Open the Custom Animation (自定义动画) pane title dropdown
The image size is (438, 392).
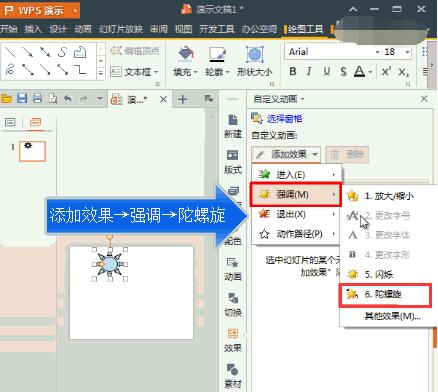(302, 99)
